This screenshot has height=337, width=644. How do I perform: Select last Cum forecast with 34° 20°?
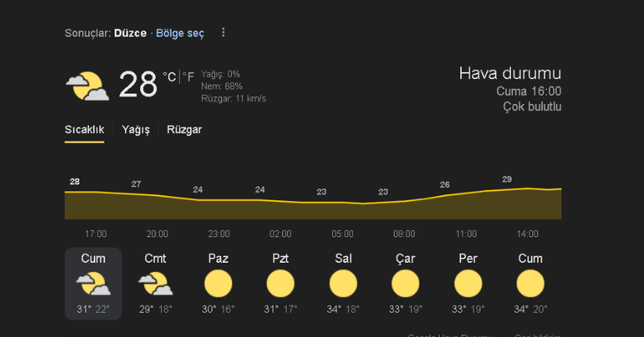[x=530, y=284]
